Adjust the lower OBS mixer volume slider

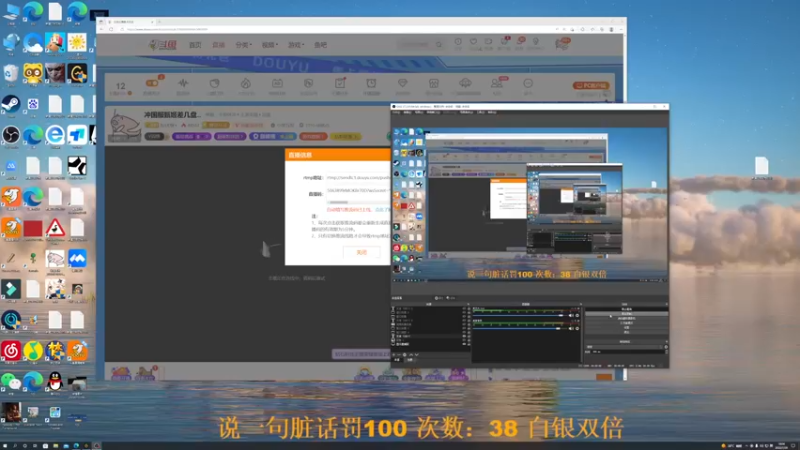[520, 329]
